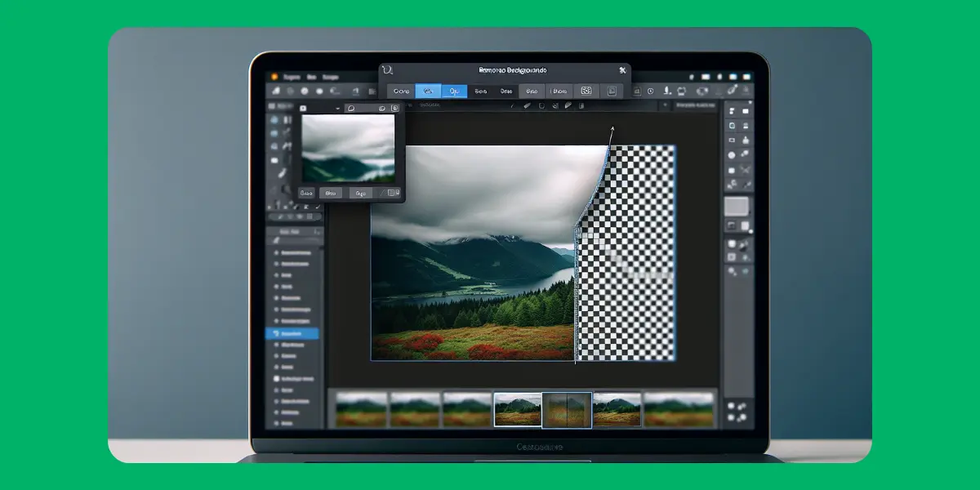Image resolution: width=980 pixels, height=490 pixels.
Task: Select the first thumbnail in the bottom filmstrip
Action: tap(361, 409)
